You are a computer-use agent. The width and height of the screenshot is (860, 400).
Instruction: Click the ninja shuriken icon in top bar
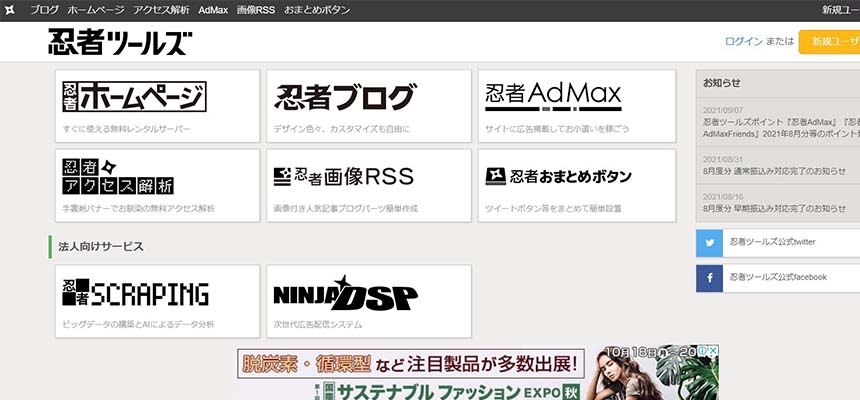tap(9, 9)
